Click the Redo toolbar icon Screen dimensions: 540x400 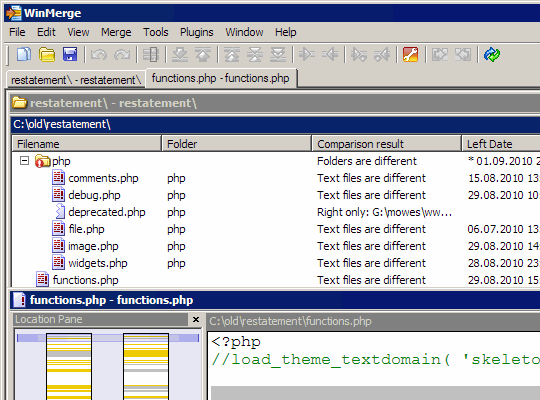tap(122, 54)
